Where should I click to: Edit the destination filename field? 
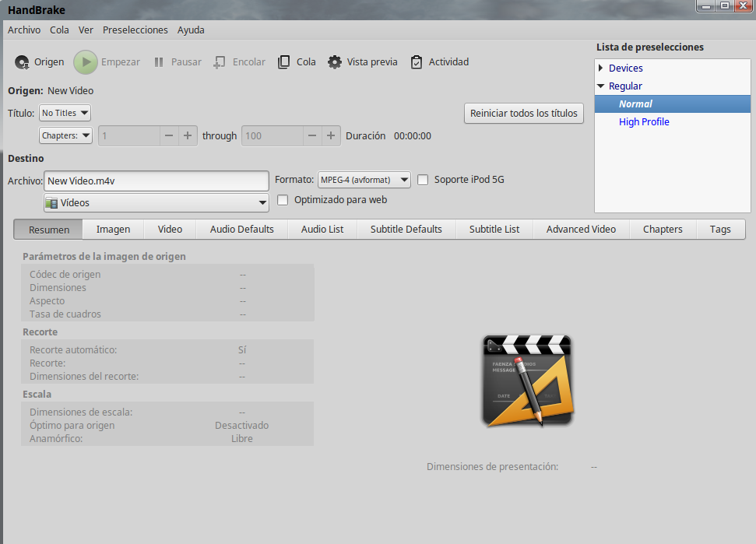[x=156, y=181]
